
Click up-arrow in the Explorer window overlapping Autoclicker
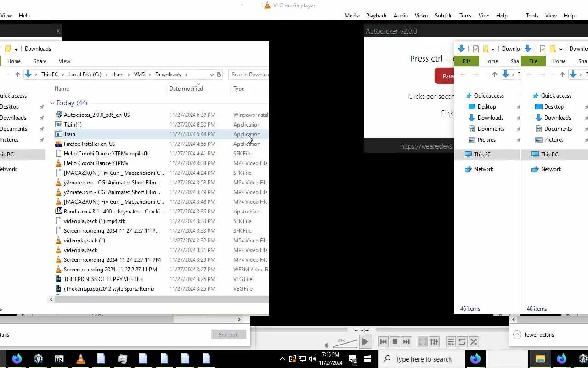tap(495, 75)
